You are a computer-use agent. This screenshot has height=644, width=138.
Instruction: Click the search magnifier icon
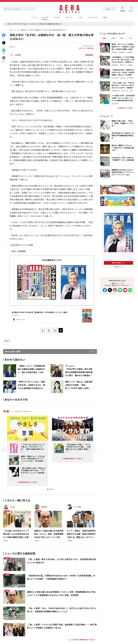pos(5,9)
